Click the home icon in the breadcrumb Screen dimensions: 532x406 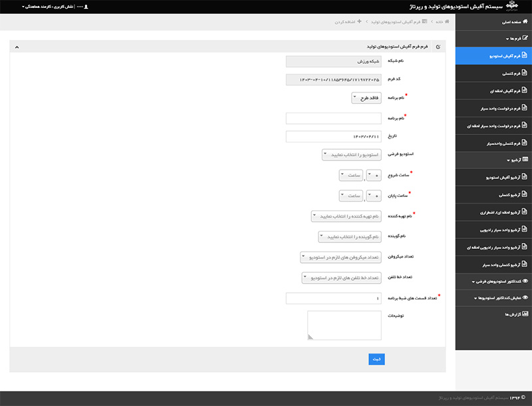coord(447,21)
